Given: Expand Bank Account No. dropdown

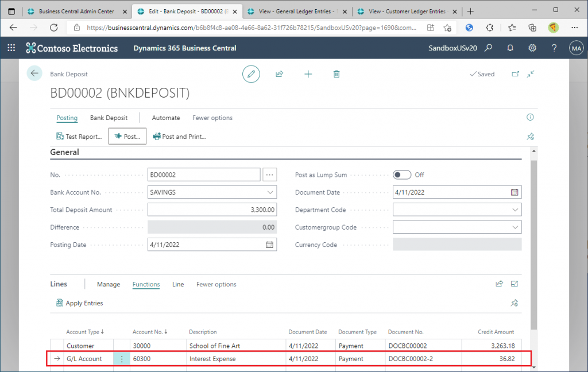Looking at the screenshot, I should click(x=270, y=192).
